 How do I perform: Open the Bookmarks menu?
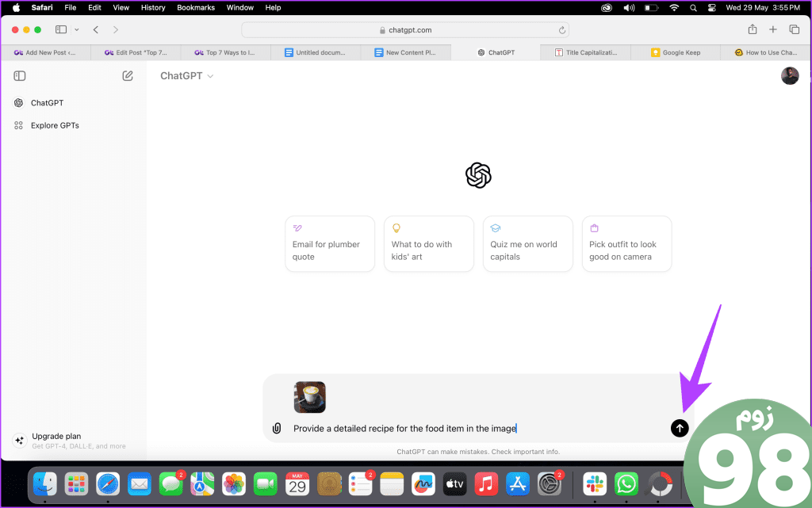[x=196, y=8]
